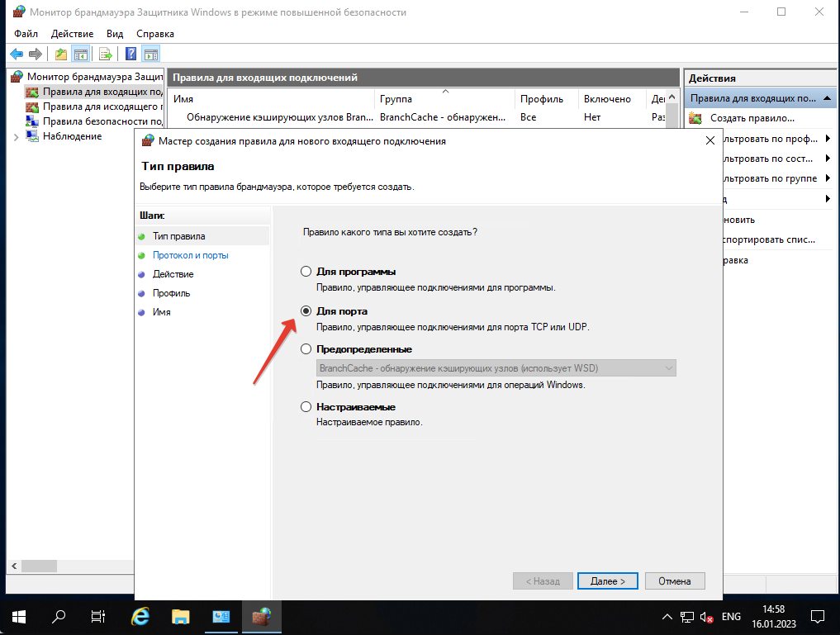The height and width of the screenshot is (635, 840).
Task: Sort rules by the Группа column header
Action: click(444, 99)
